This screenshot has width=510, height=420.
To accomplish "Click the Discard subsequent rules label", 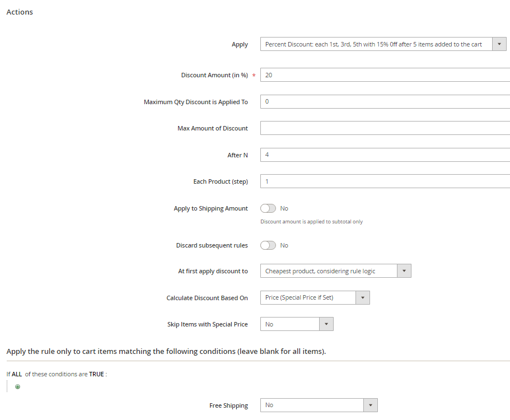I will (x=212, y=245).
